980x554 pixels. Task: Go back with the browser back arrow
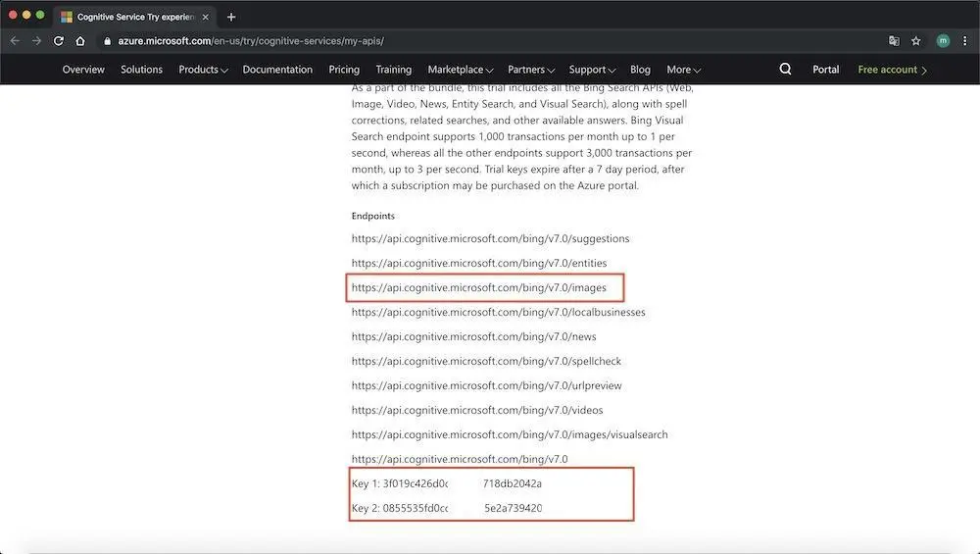pos(15,40)
